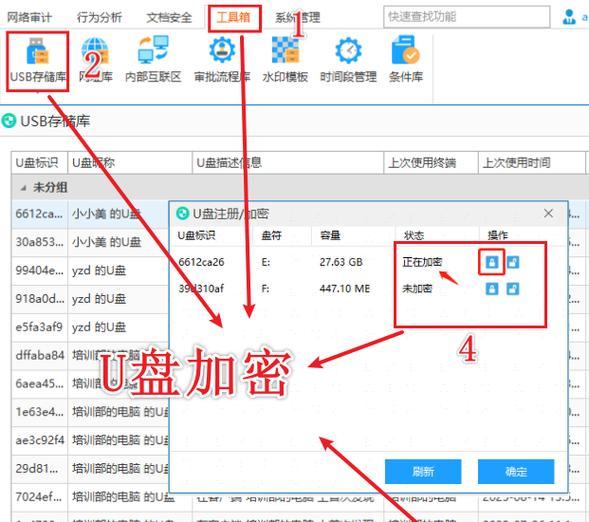Click the 6612ca26 entry in dialog
The width and height of the screenshot is (589, 522).
(201, 262)
